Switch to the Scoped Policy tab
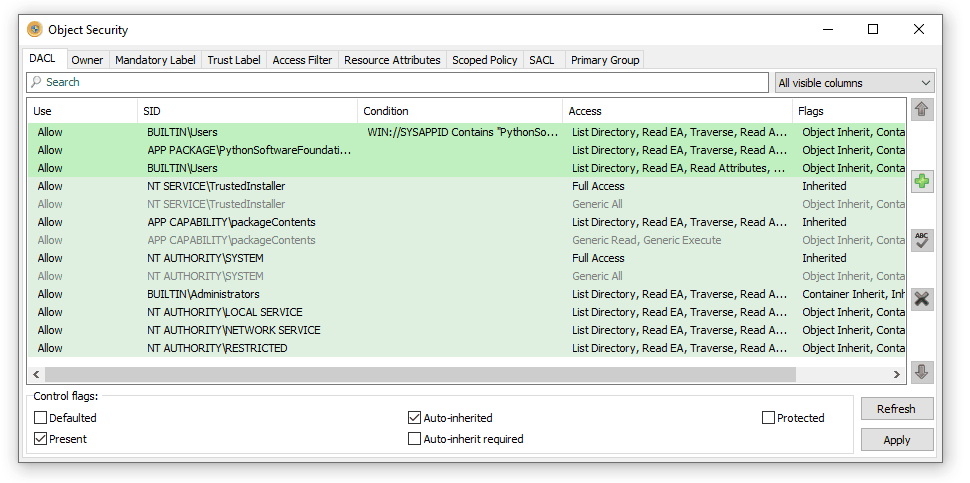This screenshot has height=483, width=970. click(484, 60)
